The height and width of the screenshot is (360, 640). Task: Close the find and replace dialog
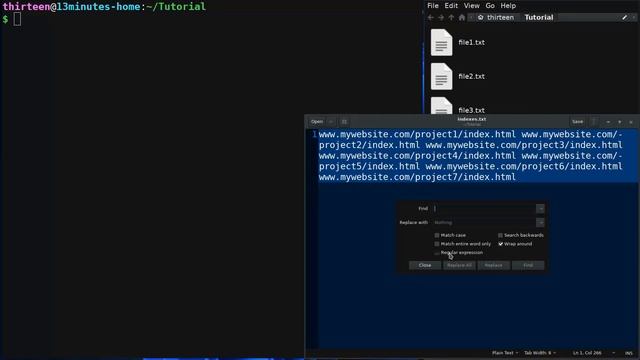[x=425, y=265]
